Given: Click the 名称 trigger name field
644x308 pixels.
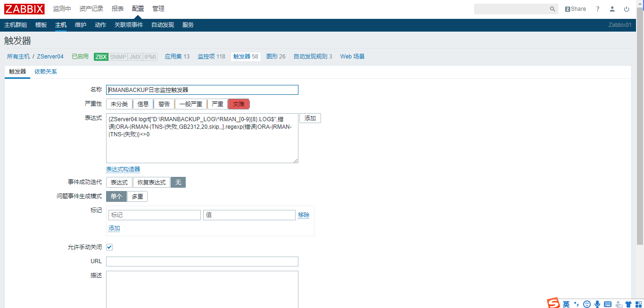Looking at the screenshot, I should pyautogui.click(x=202, y=90).
